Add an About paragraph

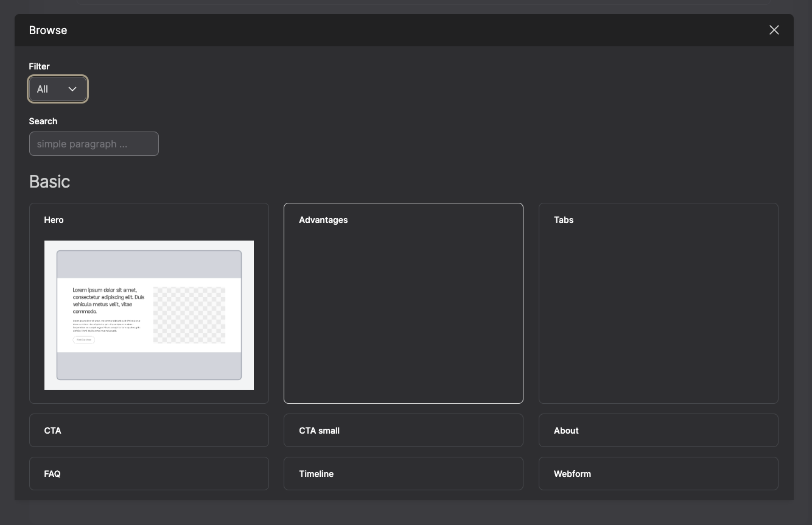658,430
